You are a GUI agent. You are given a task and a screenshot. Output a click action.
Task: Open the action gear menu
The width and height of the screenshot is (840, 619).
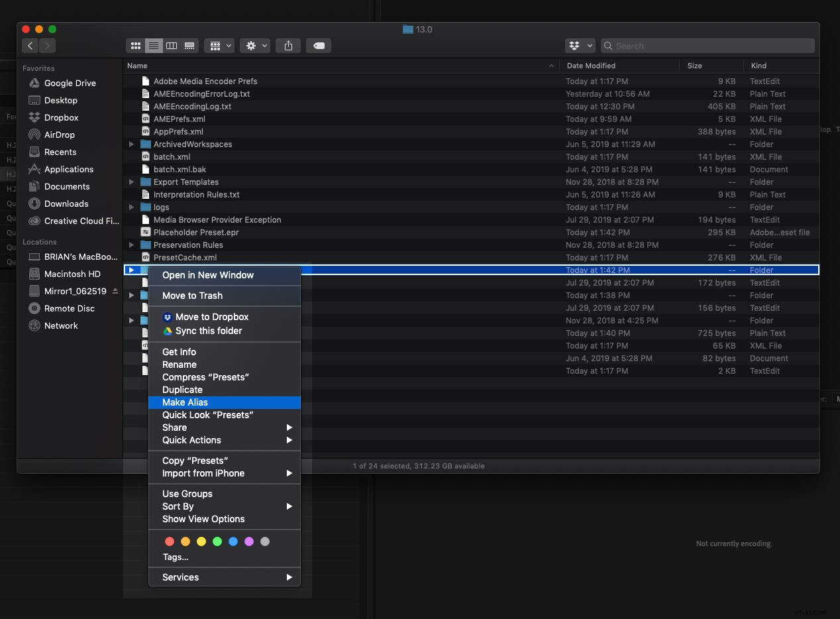(x=255, y=46)
